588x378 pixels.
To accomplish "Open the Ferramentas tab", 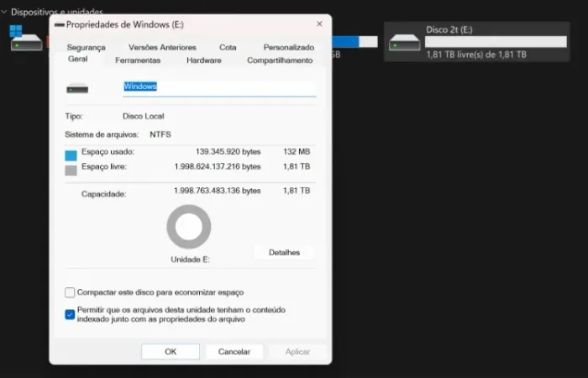I will coord(138,60).
